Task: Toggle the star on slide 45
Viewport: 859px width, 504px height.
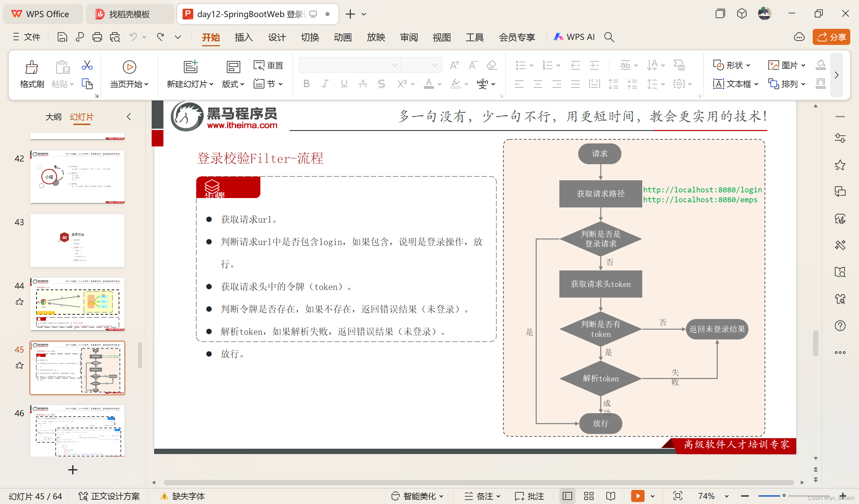Action: (x=19, y=365)
